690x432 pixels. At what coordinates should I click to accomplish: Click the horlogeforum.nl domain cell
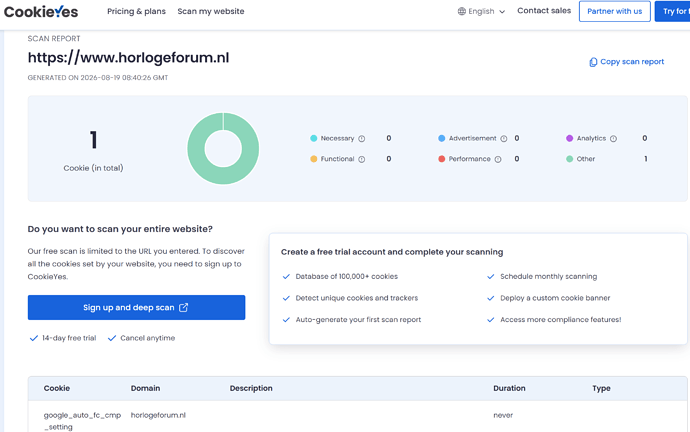tap(158, 415)
